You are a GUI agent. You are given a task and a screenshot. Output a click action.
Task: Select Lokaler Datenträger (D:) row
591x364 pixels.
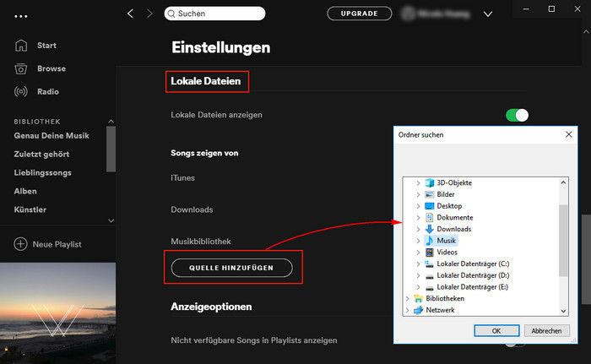click(x=473, y=275)
